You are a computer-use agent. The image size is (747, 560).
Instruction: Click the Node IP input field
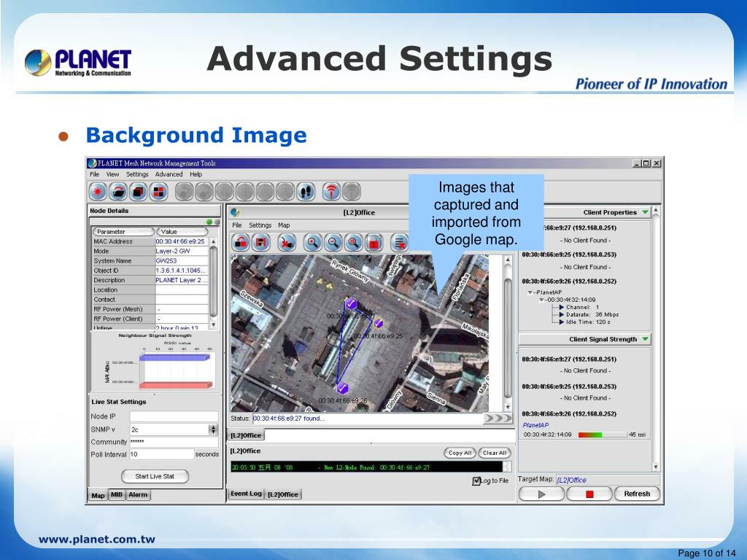pos(174,416)
